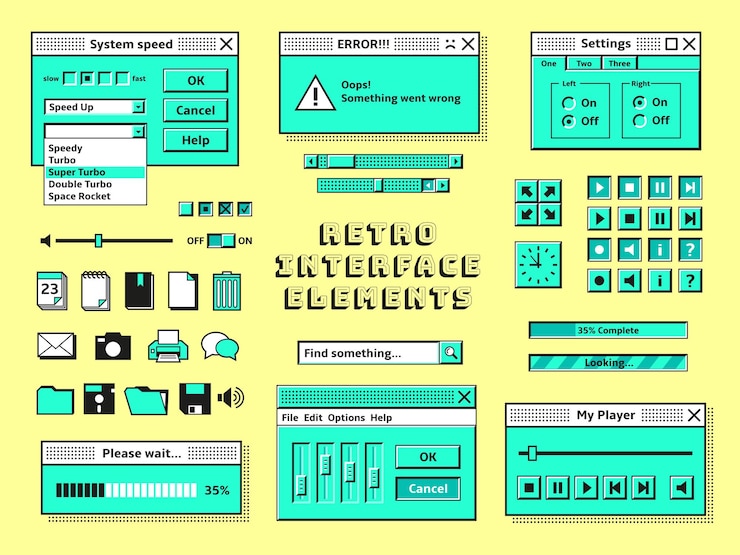Image resolution: width=740 pixels, height=555 pixels.
Task: Click the printer icon
Action: tap(168, 346)
